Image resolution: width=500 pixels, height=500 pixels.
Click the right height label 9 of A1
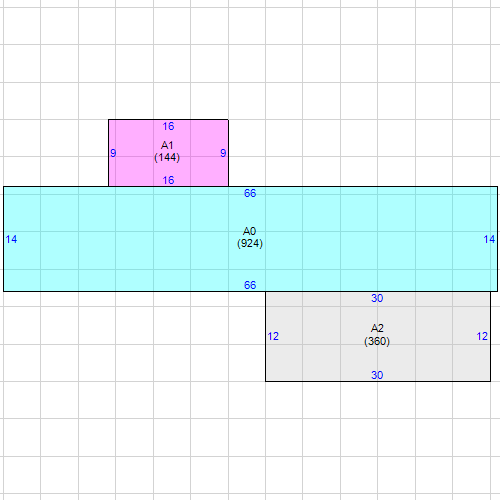223,153
